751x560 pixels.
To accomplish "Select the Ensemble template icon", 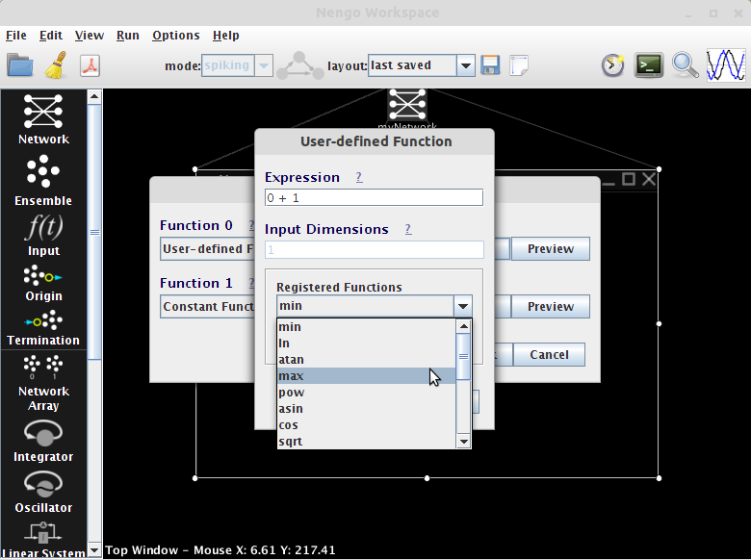I will [43, 171].
